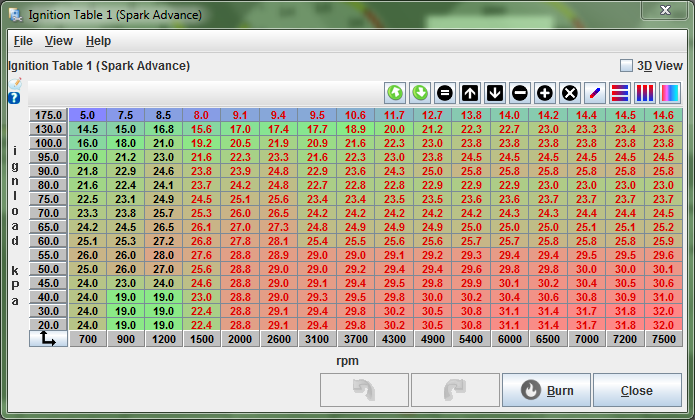Click the plus (add) toolbar icon
695x420 pixels.
545,93
